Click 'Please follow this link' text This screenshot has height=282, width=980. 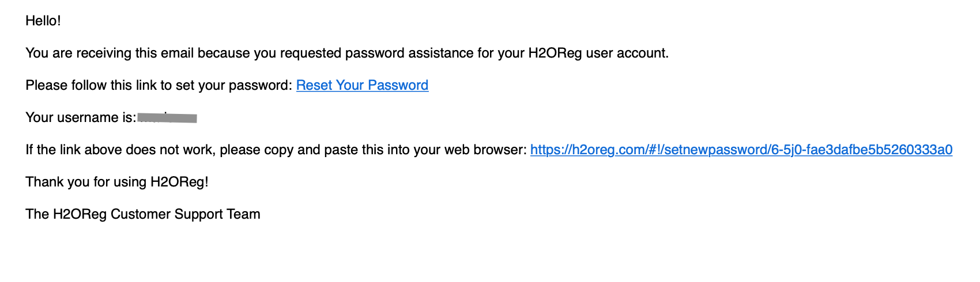tap(92, 85)
